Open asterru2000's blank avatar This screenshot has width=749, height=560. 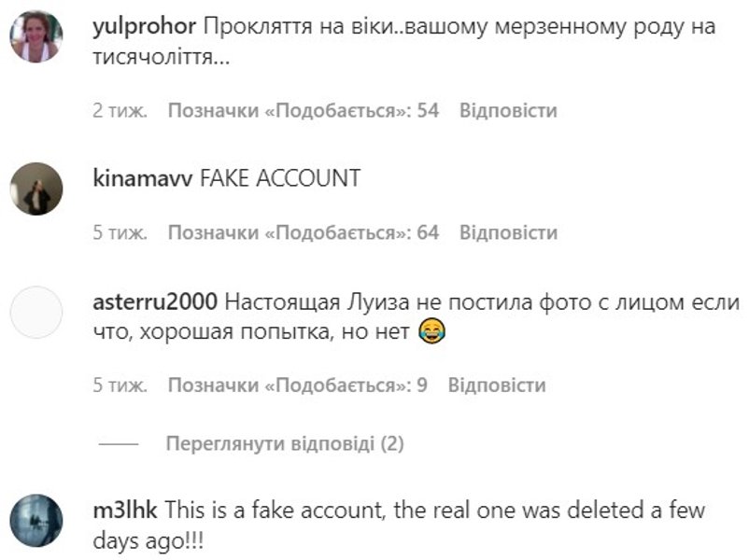[35, 315]
